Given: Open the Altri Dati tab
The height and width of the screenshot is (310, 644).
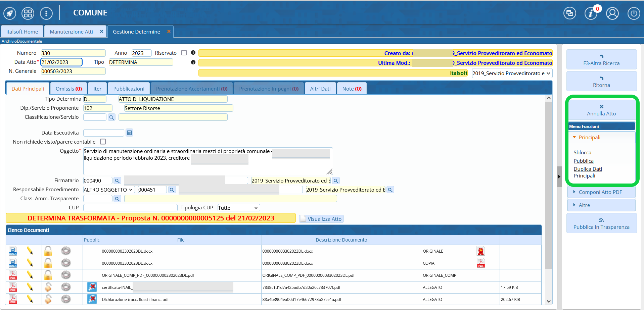Looking at the screenshot, I should point(320,89).
